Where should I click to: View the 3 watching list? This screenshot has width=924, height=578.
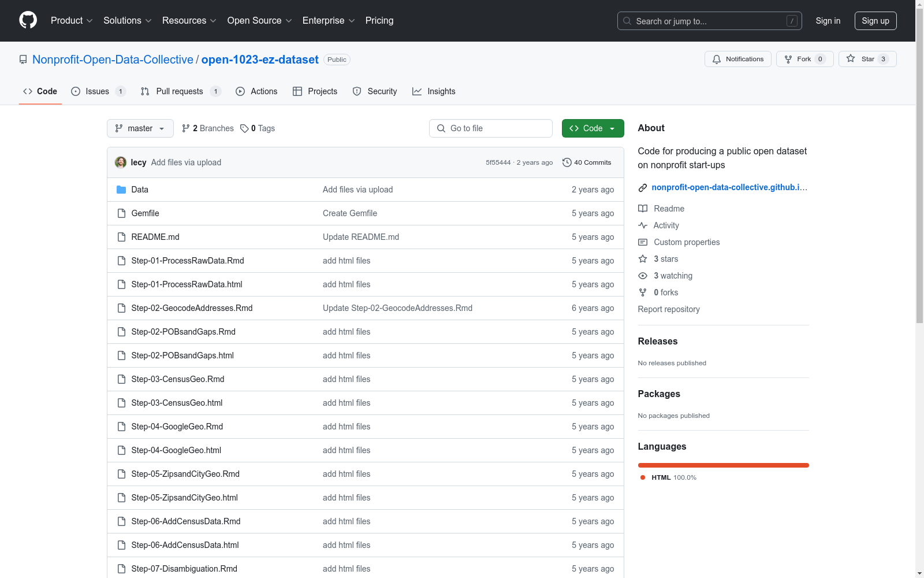(x=665, y=276)
